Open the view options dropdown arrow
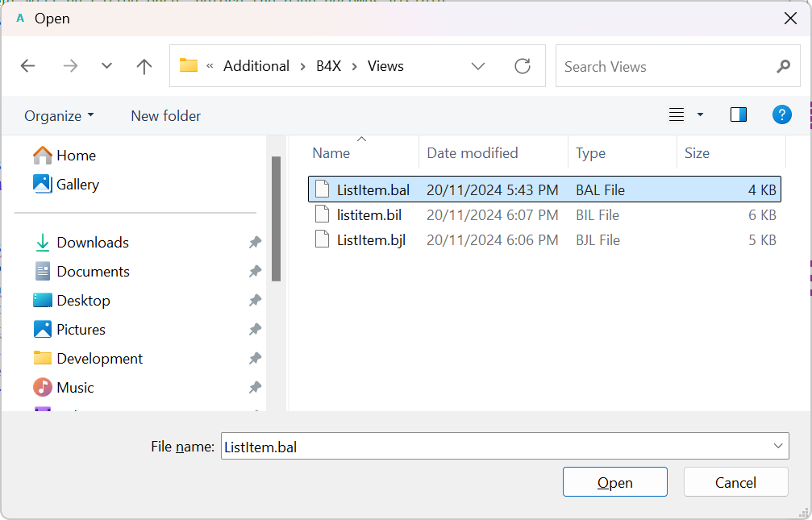812x520 pixels. click(x=700, y=114)
